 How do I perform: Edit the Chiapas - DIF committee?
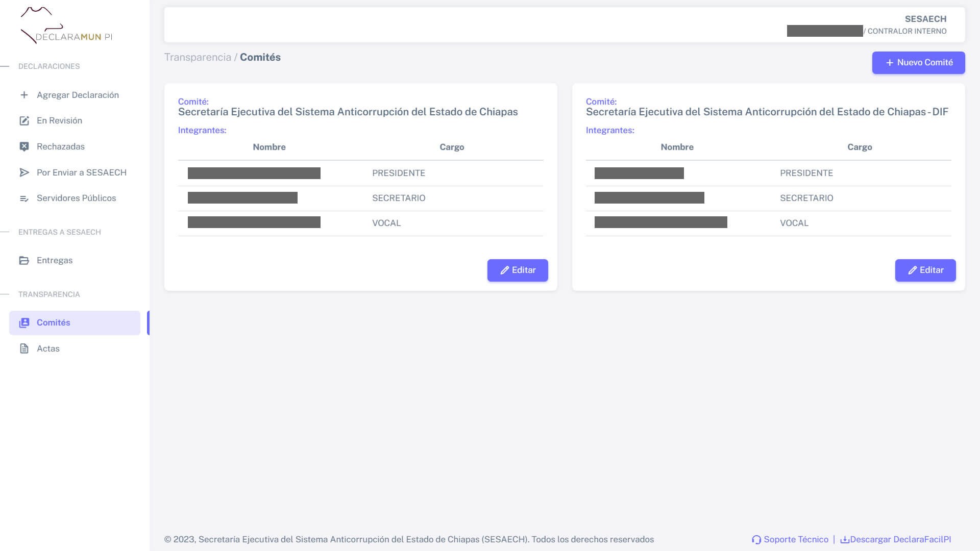point(925,270)
